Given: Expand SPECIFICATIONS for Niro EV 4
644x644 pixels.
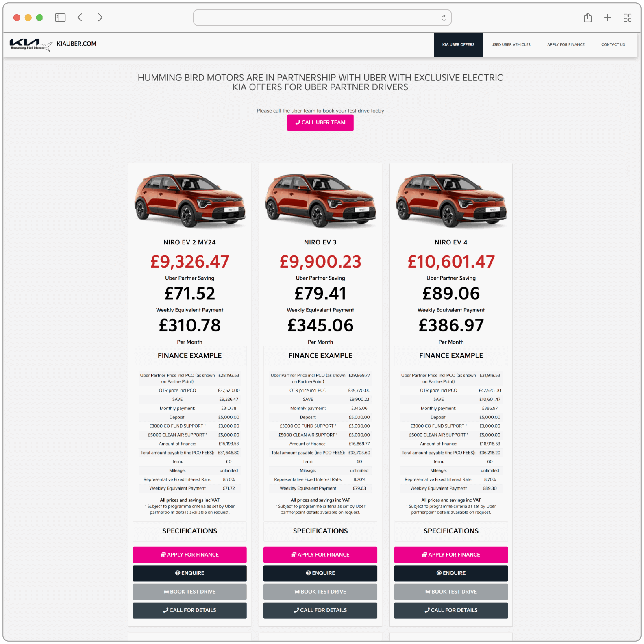Looking at the screenshot, I should pos(451,531).
